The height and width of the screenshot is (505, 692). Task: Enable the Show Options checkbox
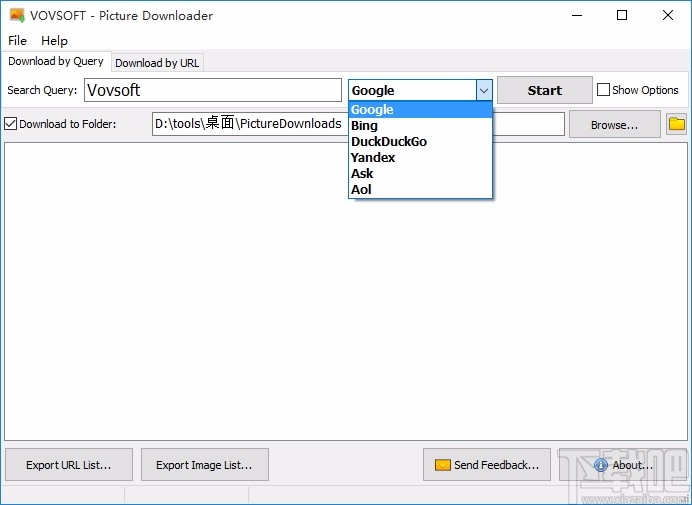[x=603, y=90]
